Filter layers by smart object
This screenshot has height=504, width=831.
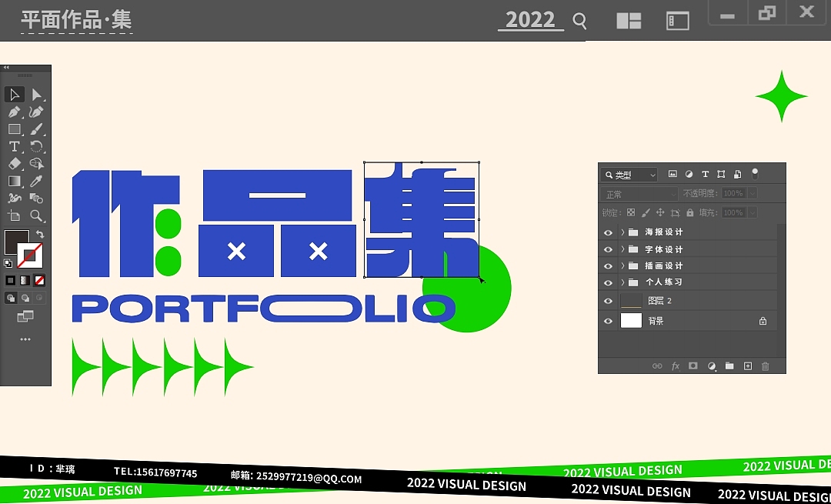coord(737,174)
